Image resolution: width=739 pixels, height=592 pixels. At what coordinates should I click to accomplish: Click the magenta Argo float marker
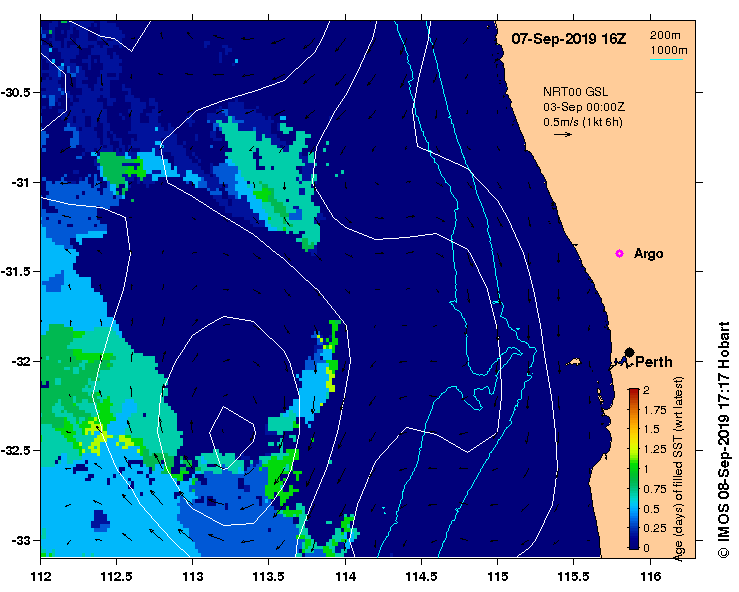619,254
